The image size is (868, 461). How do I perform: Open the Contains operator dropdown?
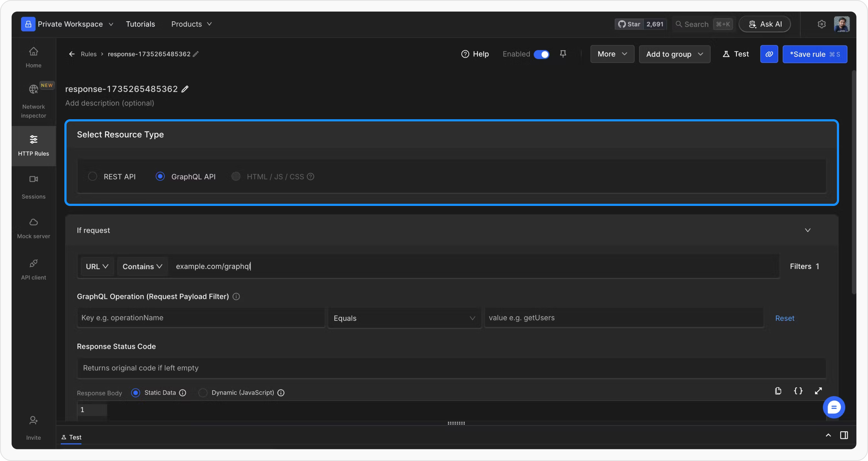[x=142, y=267]
